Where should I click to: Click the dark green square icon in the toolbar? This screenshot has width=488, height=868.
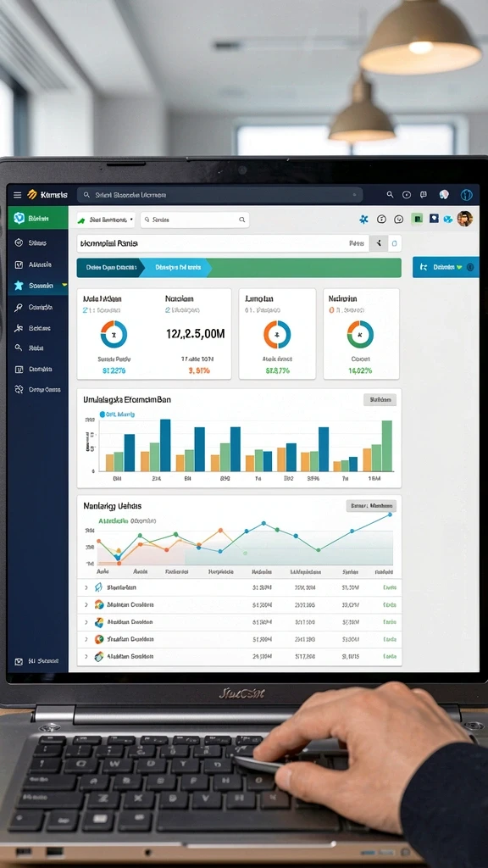point(417,220)
